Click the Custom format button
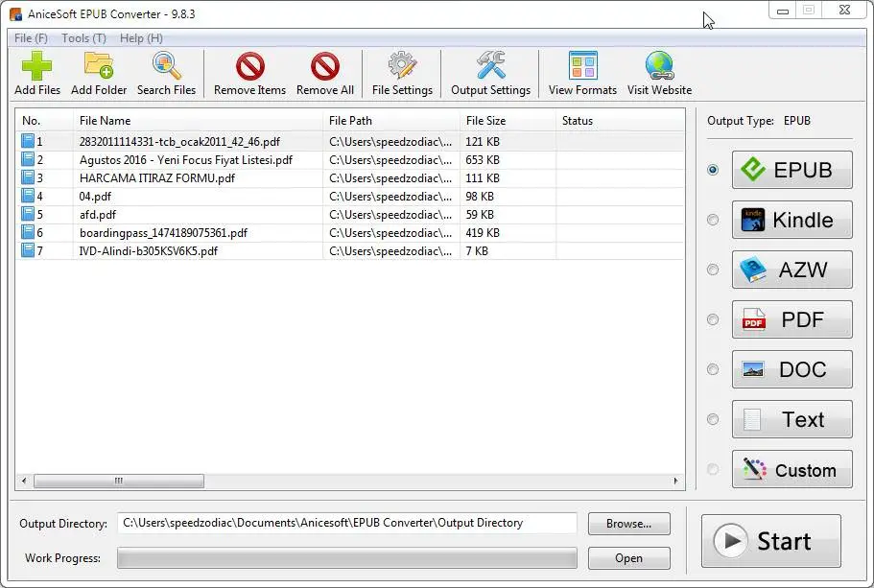Image resolution: width=874 pixels, height=588 pixels. tap(792, 469)
